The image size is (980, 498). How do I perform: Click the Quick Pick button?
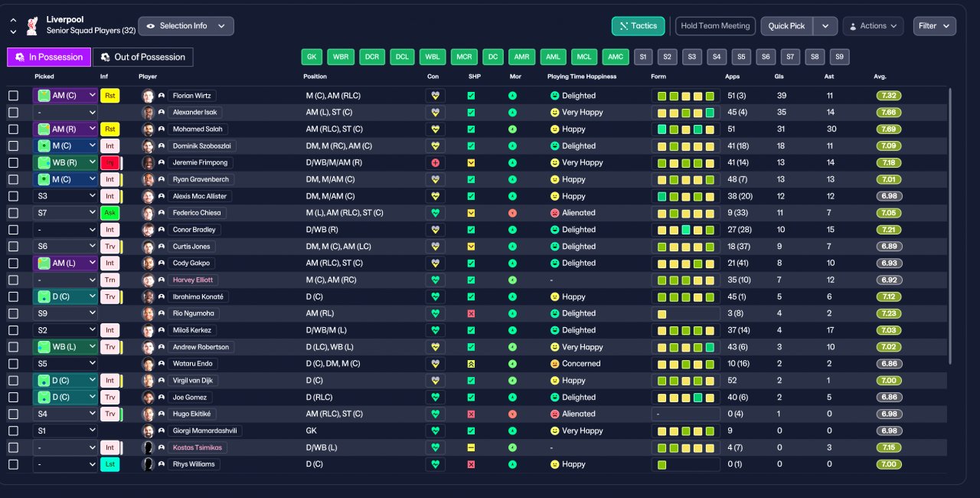pos(787,26)
